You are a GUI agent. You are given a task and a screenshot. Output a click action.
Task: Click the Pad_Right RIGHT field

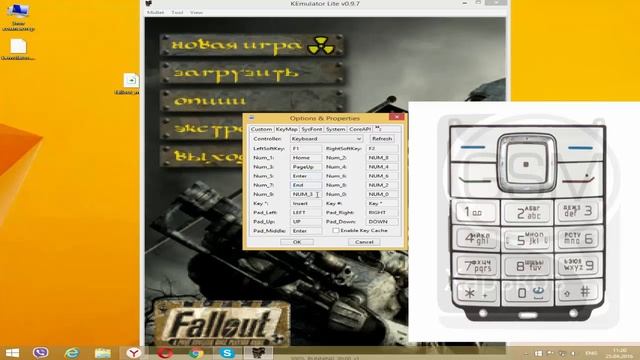point(382,212)
